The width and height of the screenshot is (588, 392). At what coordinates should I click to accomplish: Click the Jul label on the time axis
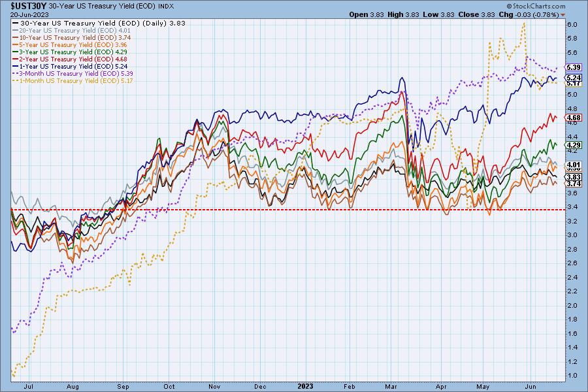[x=29, y=386]
